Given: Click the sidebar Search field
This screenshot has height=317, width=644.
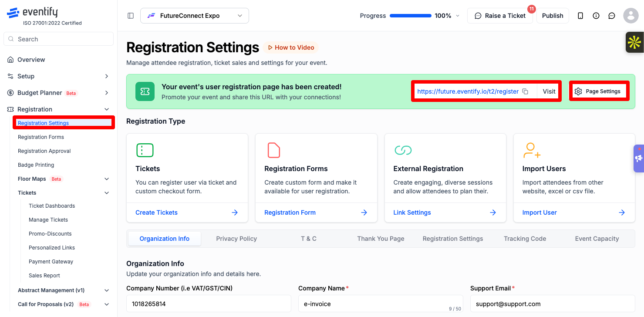Looking at the screenshot, I should click(x=58, y=39).
